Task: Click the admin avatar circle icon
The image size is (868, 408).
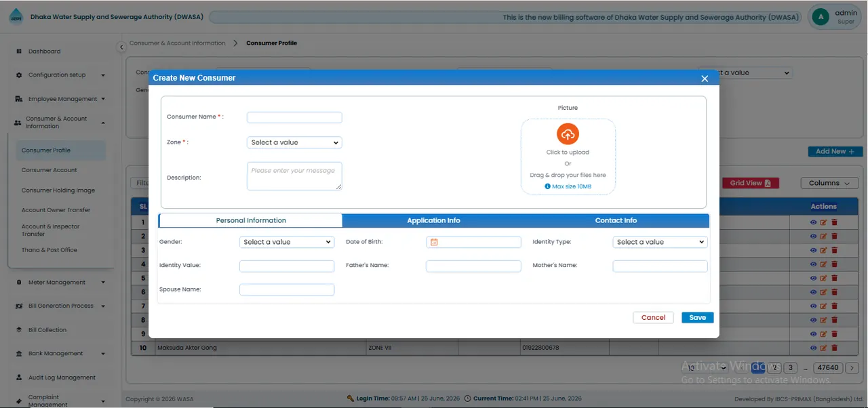Action: pos(821,17)
